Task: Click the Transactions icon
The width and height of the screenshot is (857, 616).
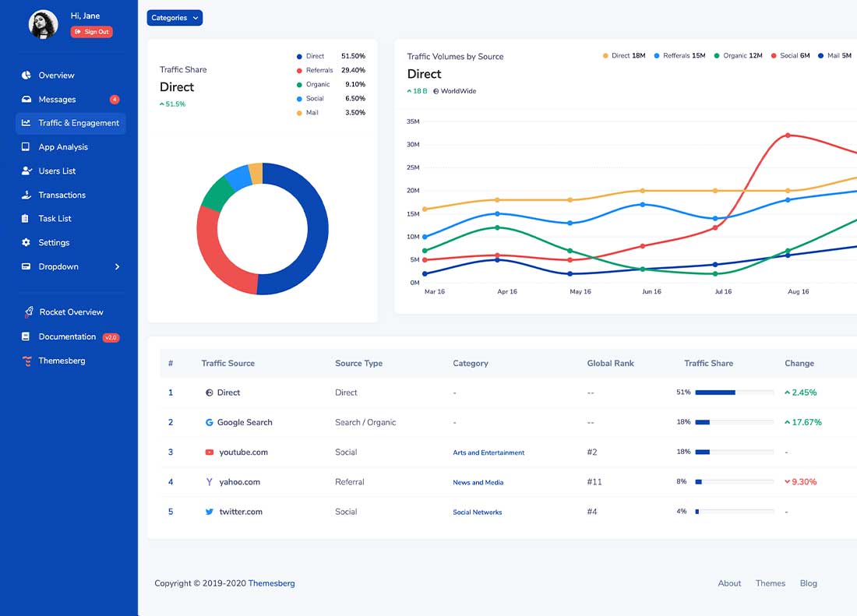Action: tap(26, 195)
